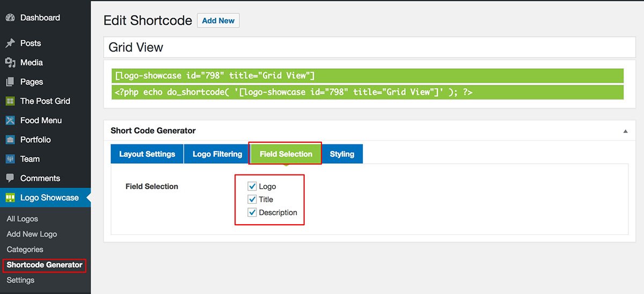644x294 pixels.
Task: Click the Field Selection row label
Action: [152, 186]
